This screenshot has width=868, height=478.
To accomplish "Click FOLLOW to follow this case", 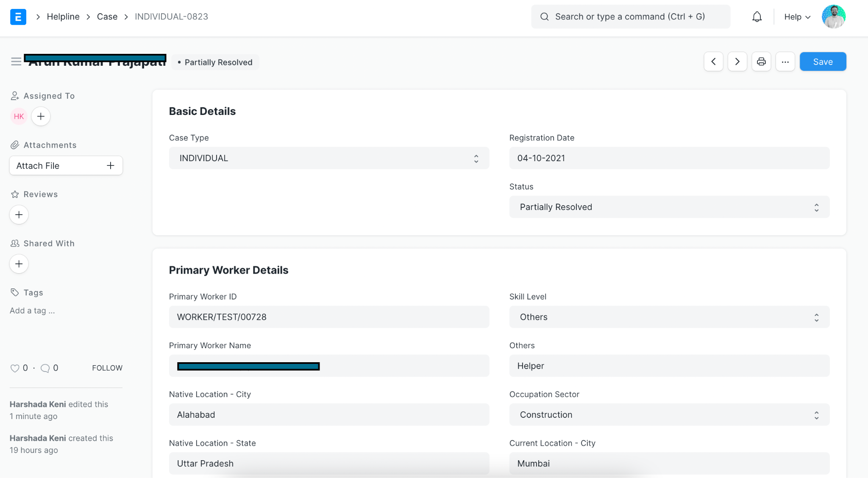I will (x=107, y=368).
